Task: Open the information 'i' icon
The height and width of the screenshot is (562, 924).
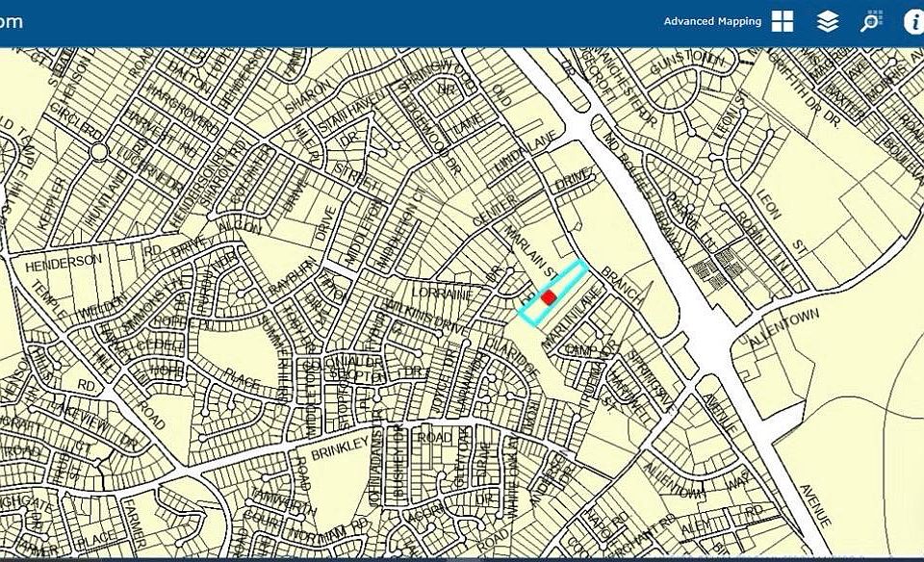Action: coord(914,22)
